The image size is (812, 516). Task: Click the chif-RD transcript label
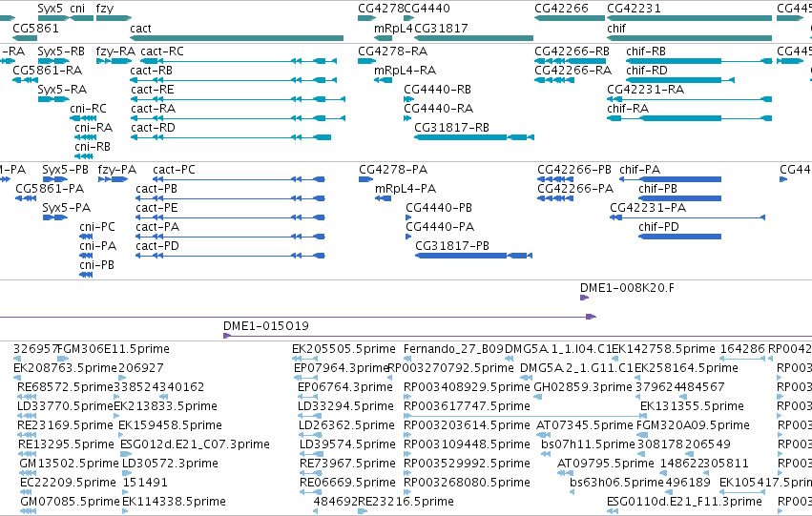(x=647, y=71)
